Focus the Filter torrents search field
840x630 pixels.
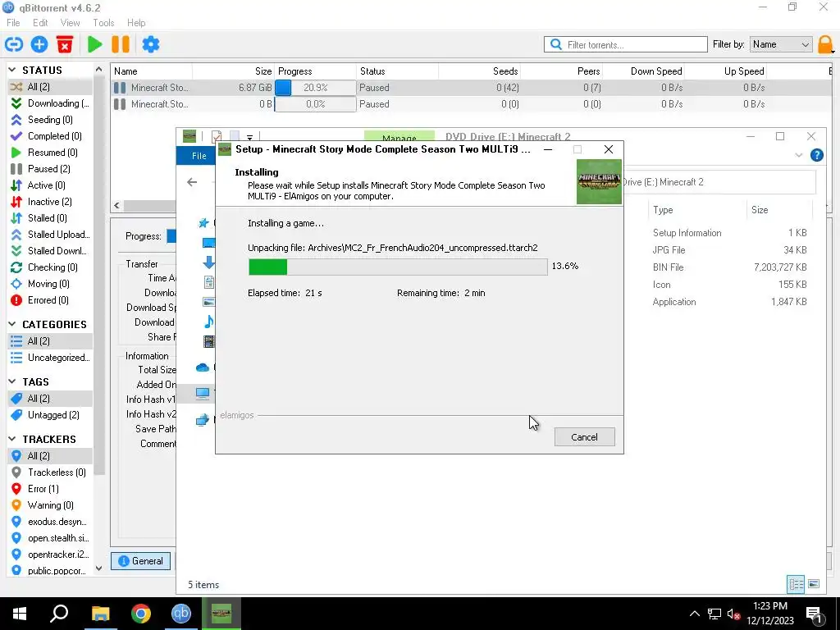click(626, 44)
